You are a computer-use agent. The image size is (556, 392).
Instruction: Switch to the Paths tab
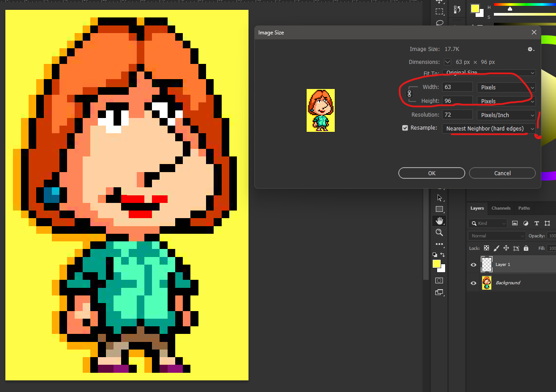click(x=524, y=208)
